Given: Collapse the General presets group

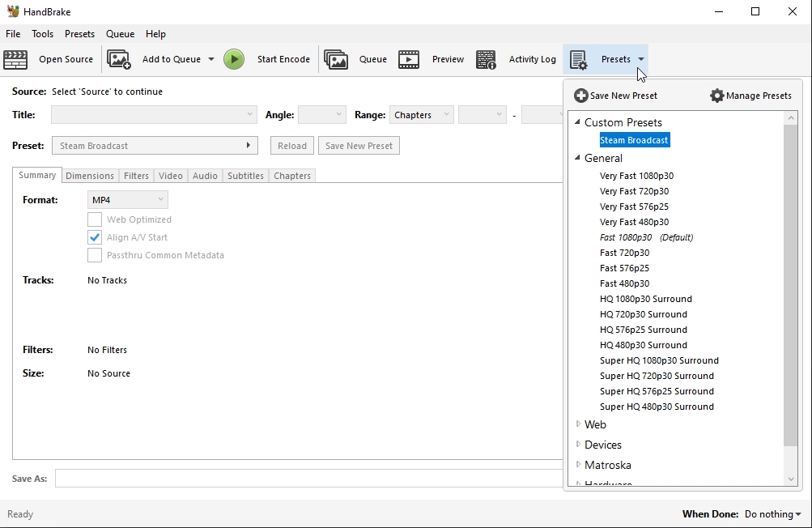Looking at the screenshot, I should click(x=577, y=158).
